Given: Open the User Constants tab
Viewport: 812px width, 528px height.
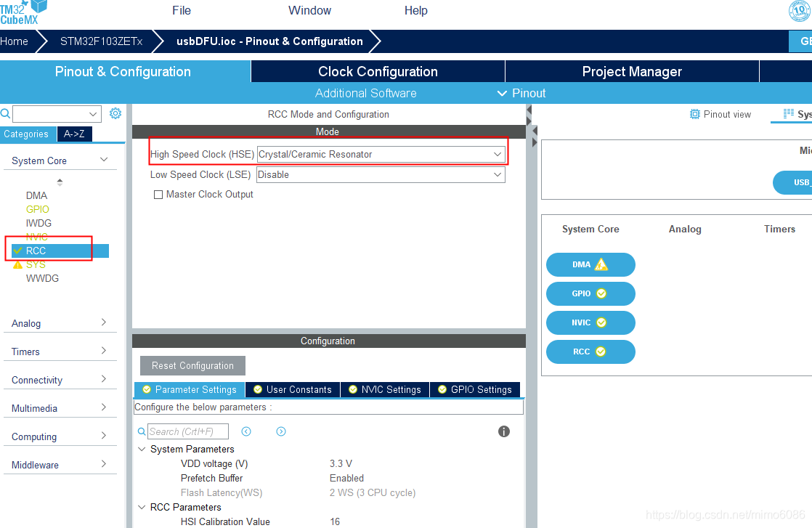Looking at the screenshot, I should (x=293, y=389).
